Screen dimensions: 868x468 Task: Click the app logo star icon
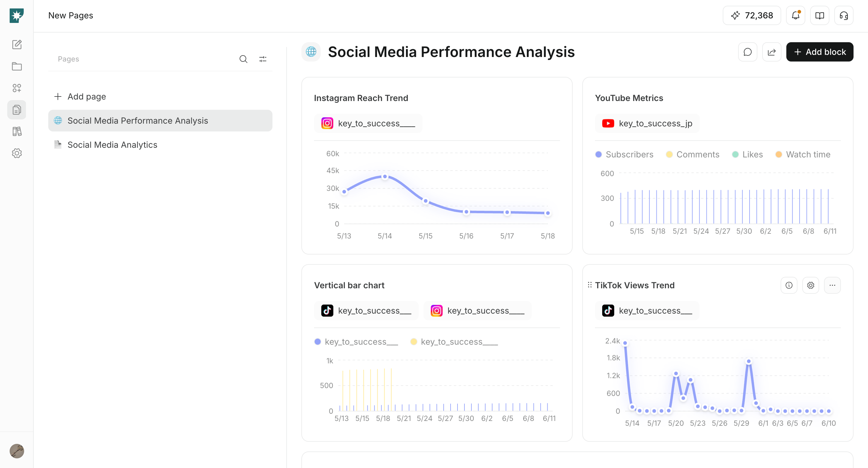coord(17,15)
